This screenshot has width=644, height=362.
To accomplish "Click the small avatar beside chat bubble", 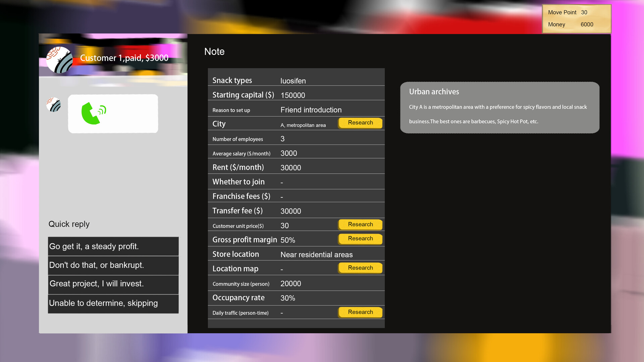I will coord(54,105).
